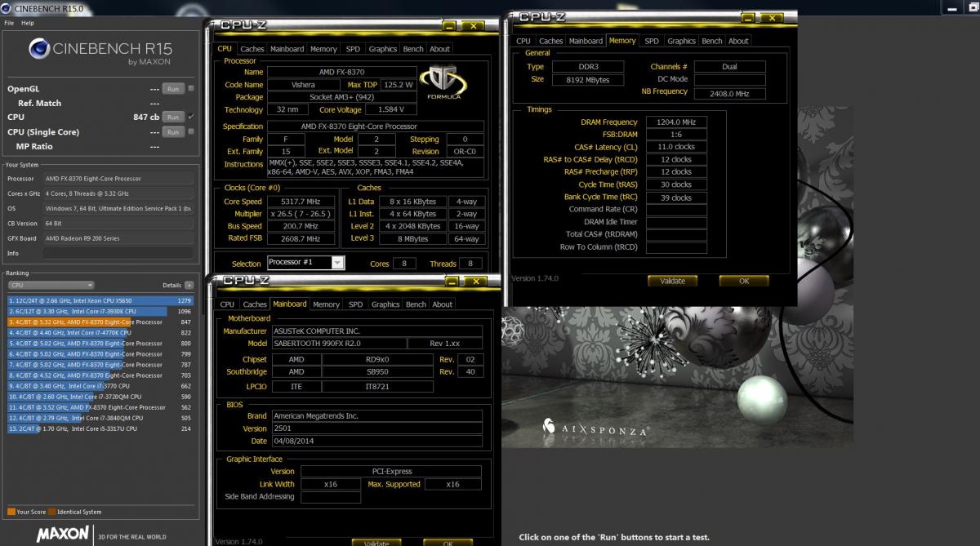Select ranking entry Intel Core i7-3840QM
The image size is (980, 546).
click(100, 417)
